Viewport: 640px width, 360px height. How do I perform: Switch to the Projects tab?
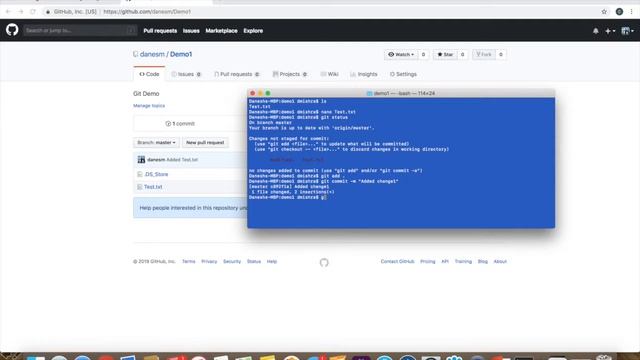click(290, 74)
